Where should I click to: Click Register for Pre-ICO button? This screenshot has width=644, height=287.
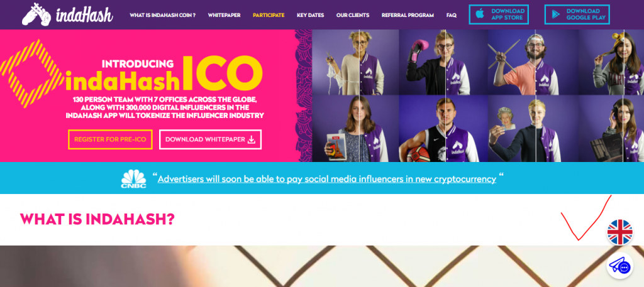click(x=111, y=139)
